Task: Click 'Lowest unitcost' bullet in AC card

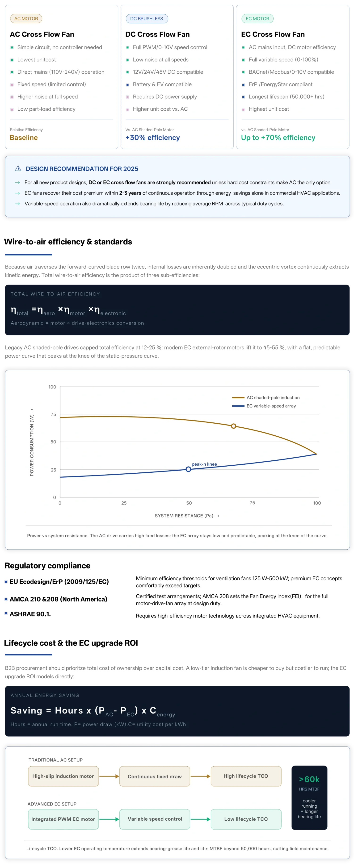Action: coord(36,60)
